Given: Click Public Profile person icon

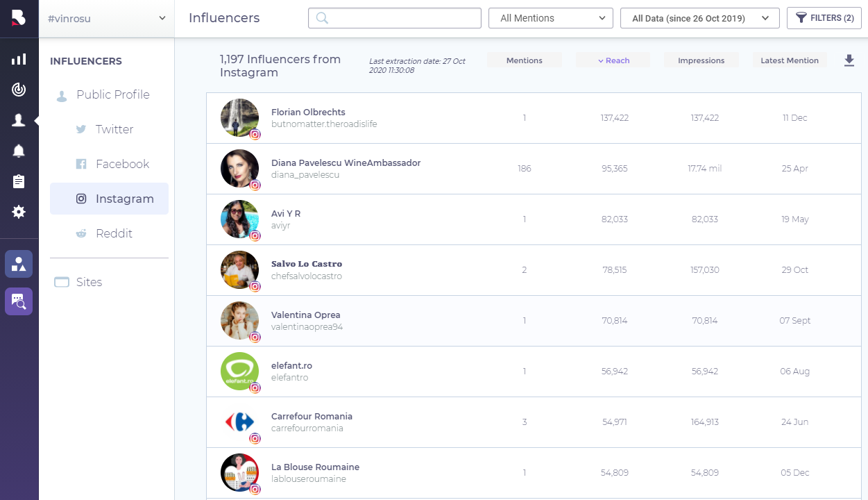Looking at the screenshot, I should (x=62, y=96).
